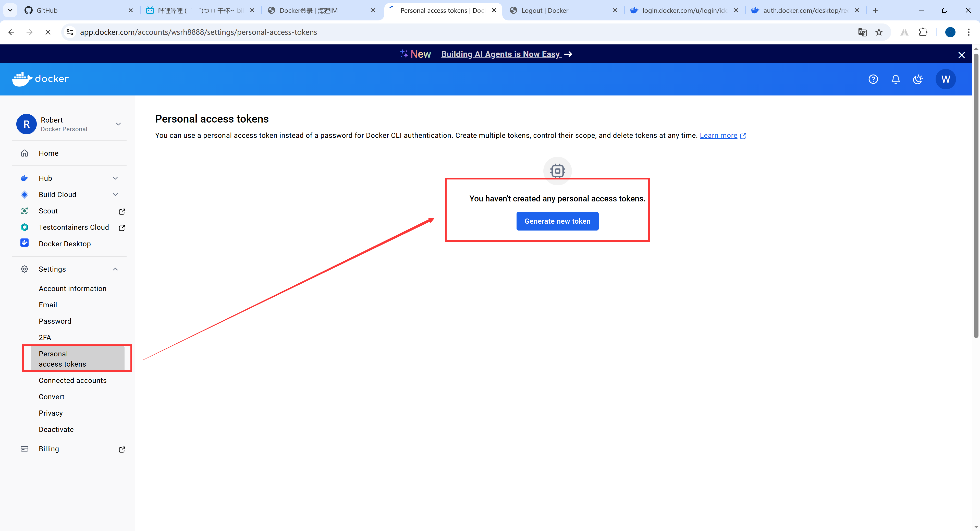980x531 pixels.
Task: Toggle dark mode theme icon
Action: coord(918,79)
